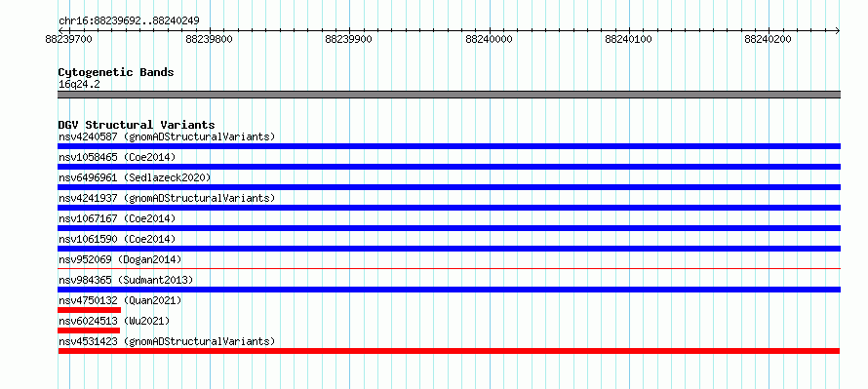This screenshot has width=868, height=389.
Task: Click ruler position 88239800
Action: 209,39
